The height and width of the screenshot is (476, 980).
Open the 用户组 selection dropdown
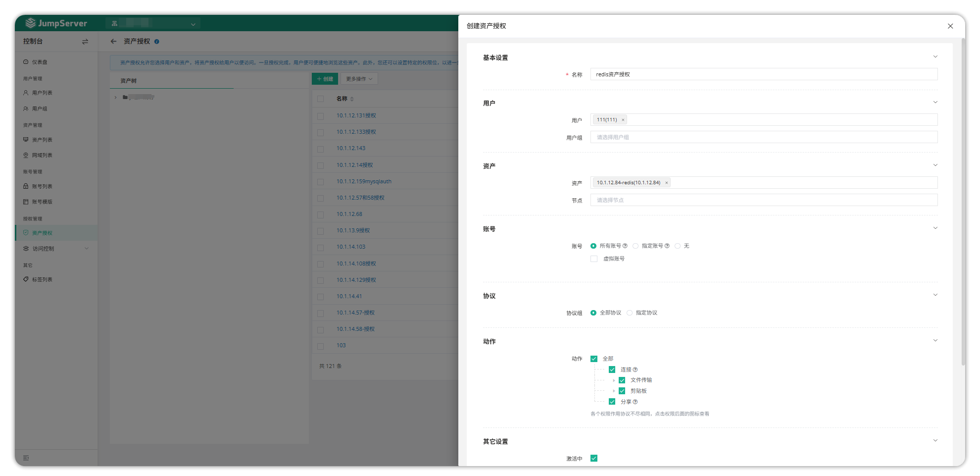763,137
